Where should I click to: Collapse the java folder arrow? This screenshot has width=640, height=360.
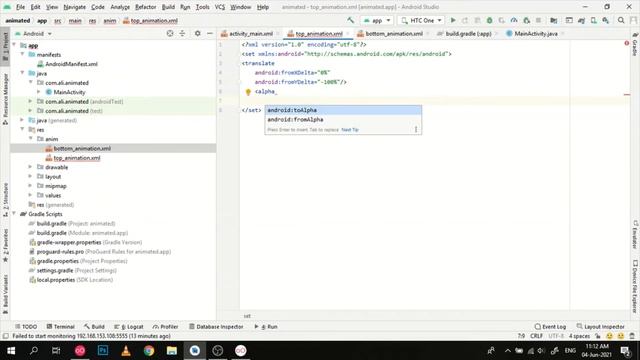pos(22,73)
